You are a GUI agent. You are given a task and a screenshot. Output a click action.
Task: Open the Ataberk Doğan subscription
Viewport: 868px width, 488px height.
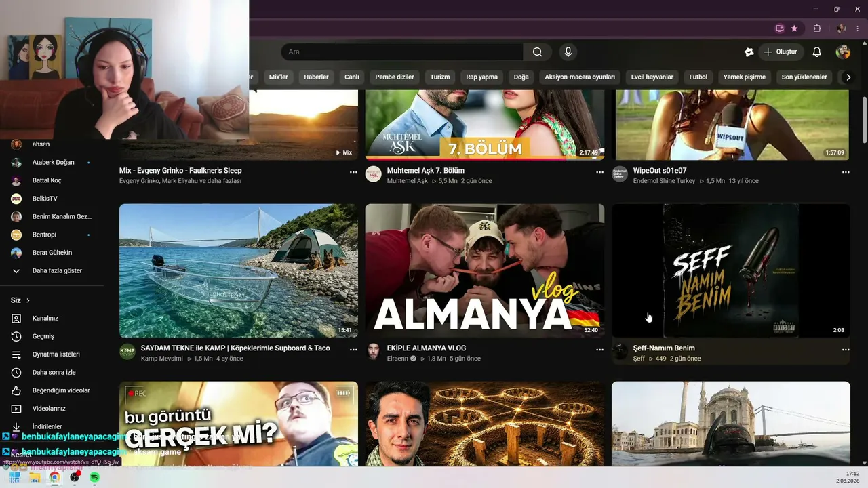tap(52, 163)
